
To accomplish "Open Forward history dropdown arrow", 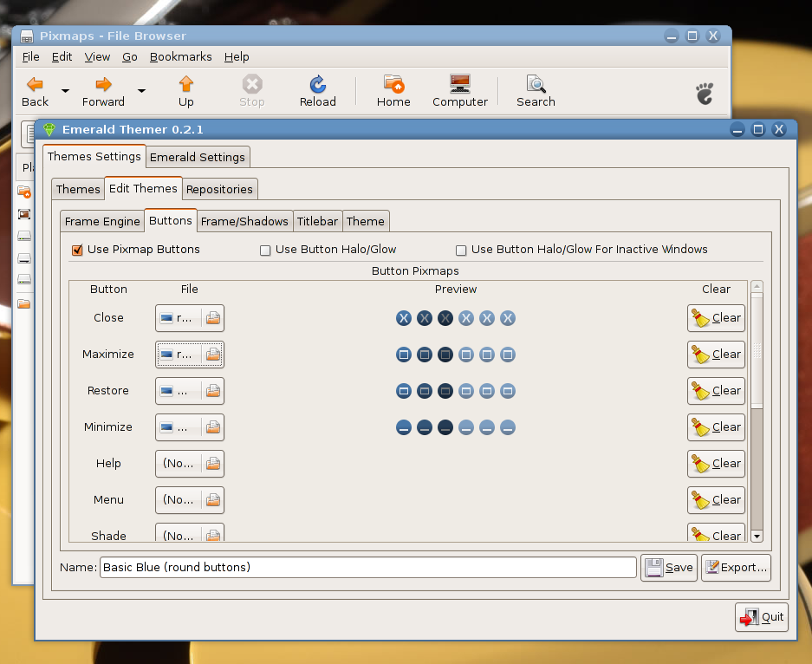I will click(x=141, y=91).
